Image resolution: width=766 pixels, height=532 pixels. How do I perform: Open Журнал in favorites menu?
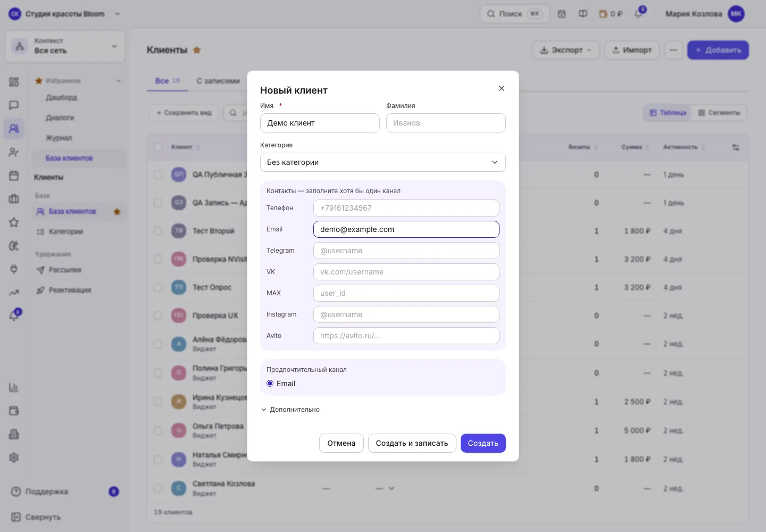pos(59,138)
